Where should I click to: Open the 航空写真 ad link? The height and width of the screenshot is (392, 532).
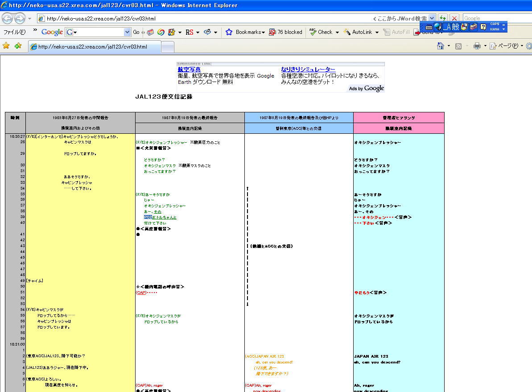click(190, 69)
